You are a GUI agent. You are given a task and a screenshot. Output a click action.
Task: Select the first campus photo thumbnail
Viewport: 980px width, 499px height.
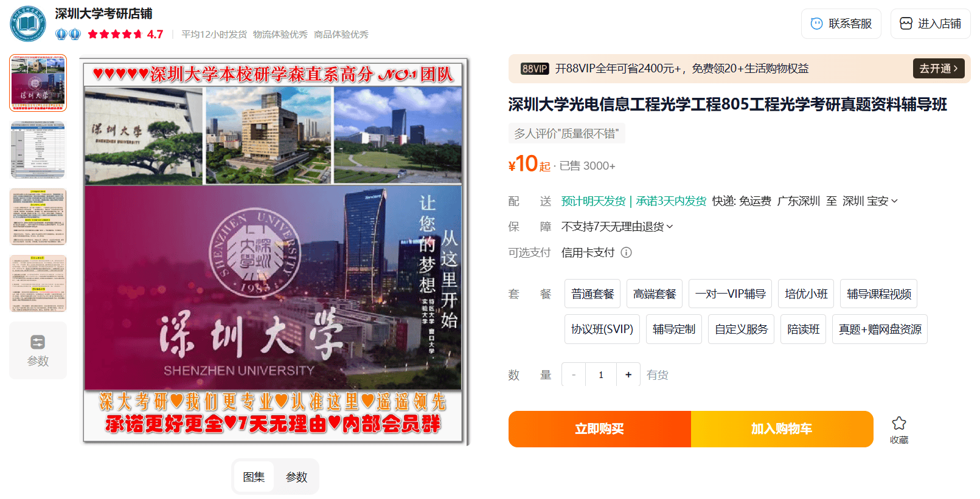click(x=38, y=83)
